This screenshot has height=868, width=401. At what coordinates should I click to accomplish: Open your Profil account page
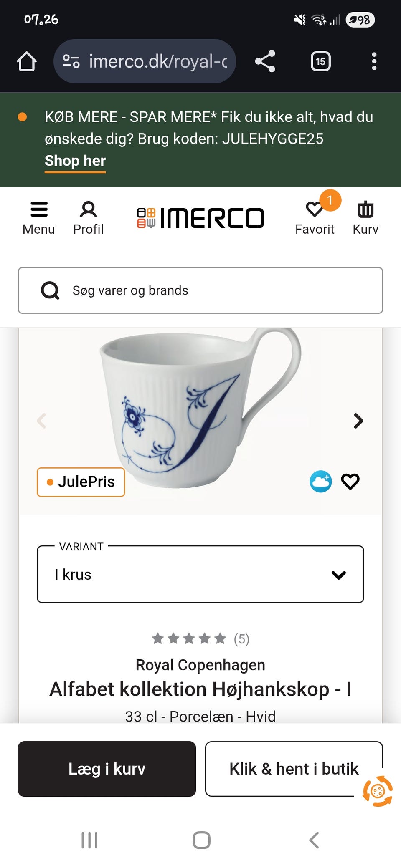tap(88, 216)
